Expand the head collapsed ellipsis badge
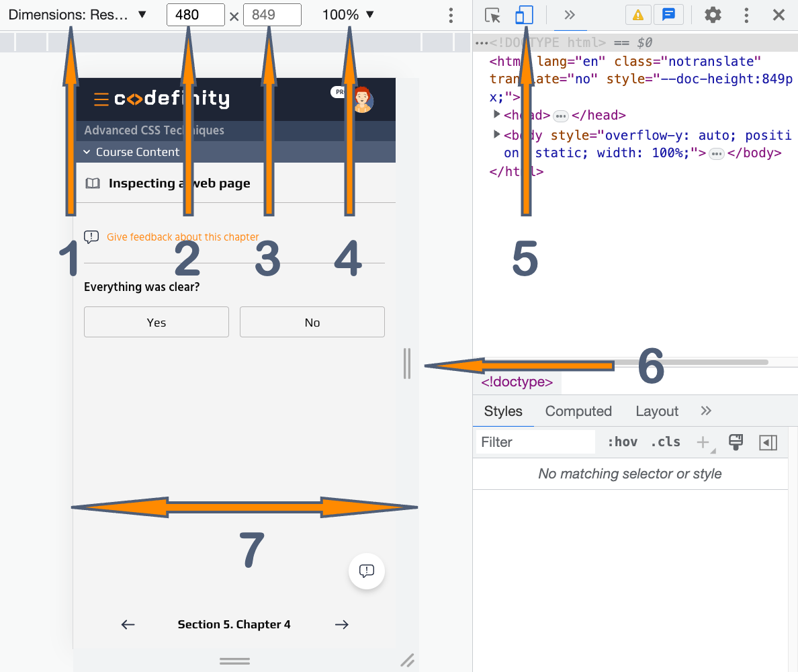The width and height of the screenshot is (798, 672). (561, 116)
